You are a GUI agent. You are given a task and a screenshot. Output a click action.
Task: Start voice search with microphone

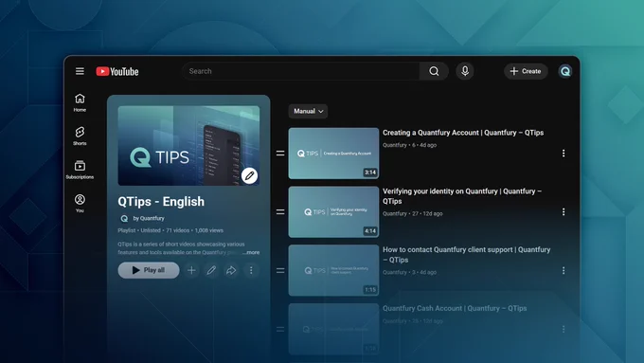[x=465, y=71]
